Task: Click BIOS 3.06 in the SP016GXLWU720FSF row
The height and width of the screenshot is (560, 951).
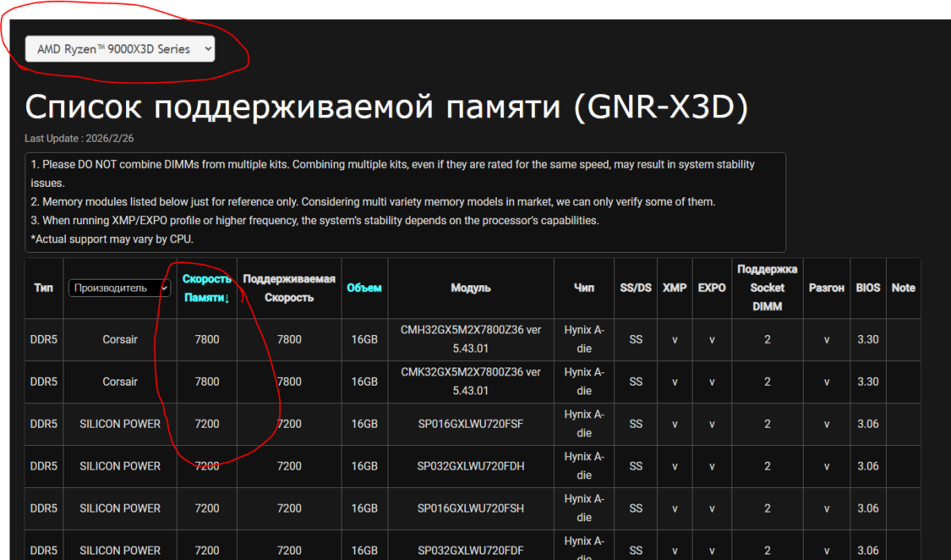Action: (x=868, y=424)
